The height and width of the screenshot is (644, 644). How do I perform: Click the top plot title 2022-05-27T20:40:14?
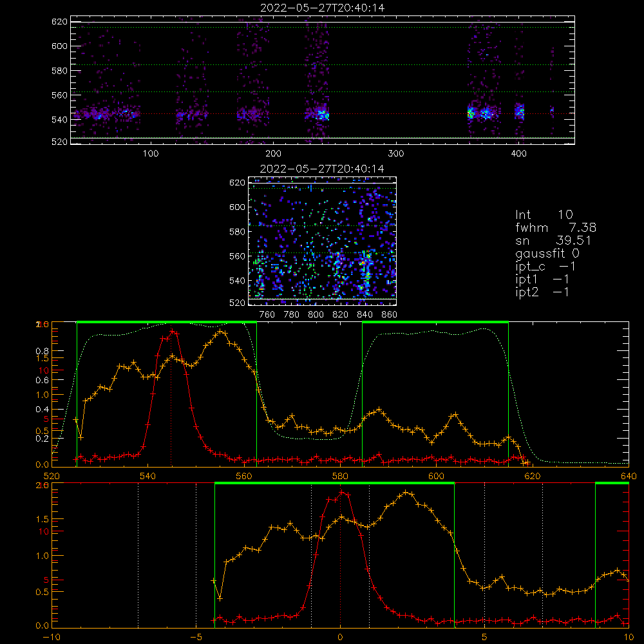pyautogui.click(x=323, y=8)
